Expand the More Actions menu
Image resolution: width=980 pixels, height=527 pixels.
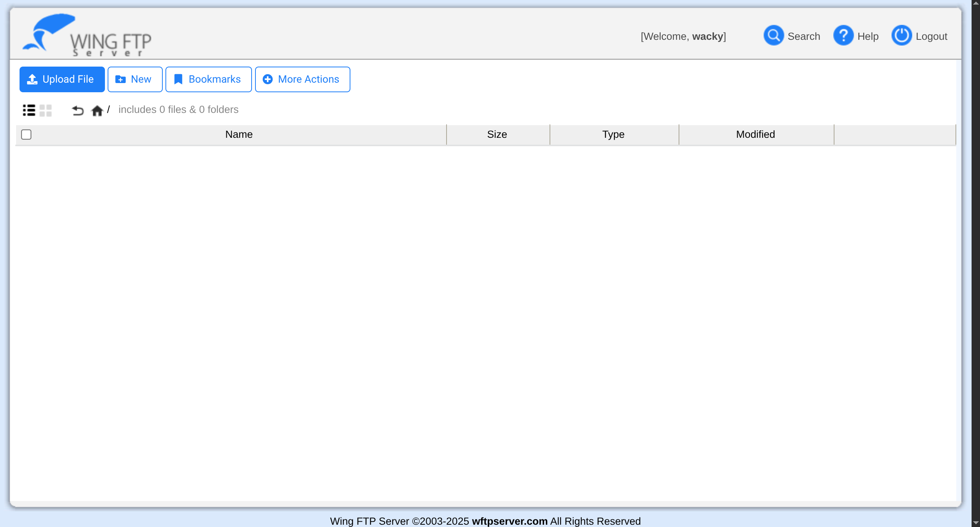coord(302,79)
